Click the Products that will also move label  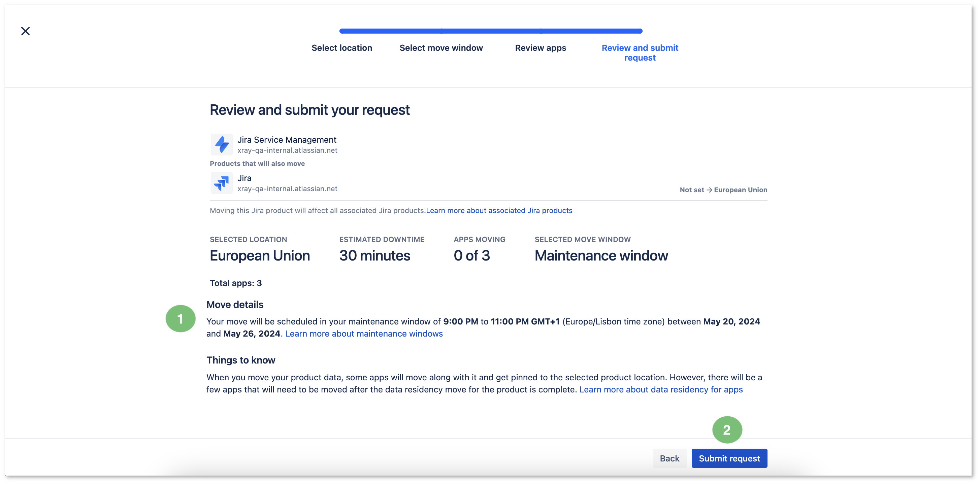tap(257, 164)
